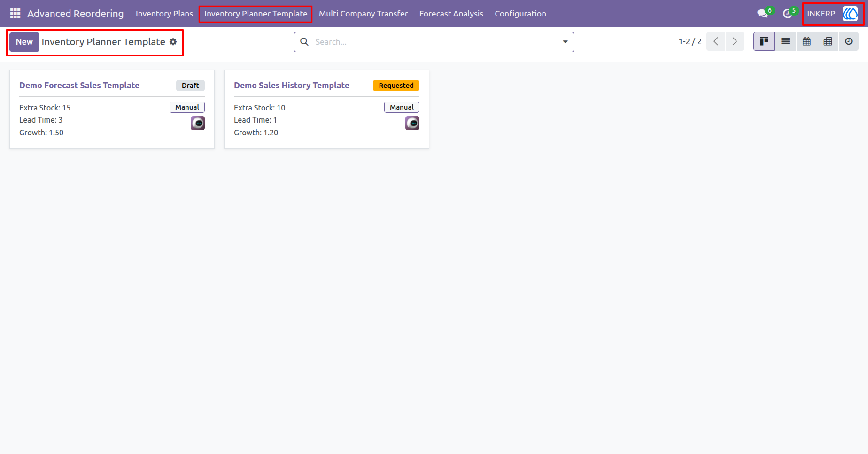Expand the search filter options dropdown
The height and width of the screenshot is (454, 868).
[565, 42]
